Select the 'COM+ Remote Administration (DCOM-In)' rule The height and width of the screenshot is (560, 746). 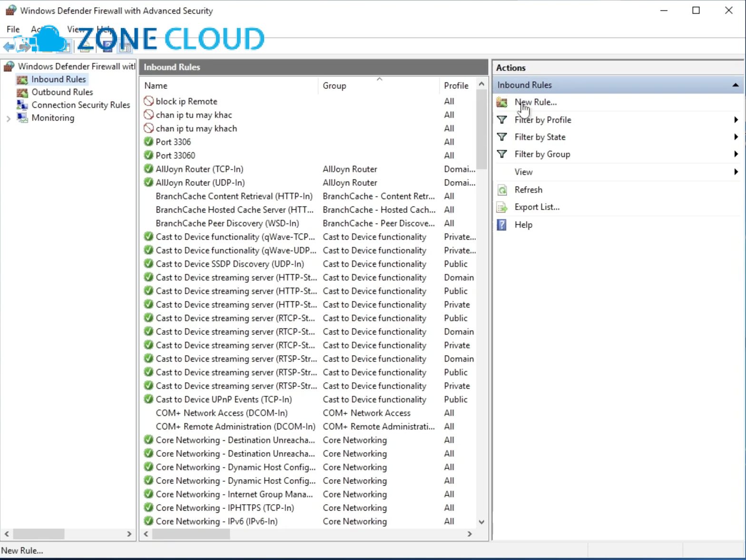235,426
